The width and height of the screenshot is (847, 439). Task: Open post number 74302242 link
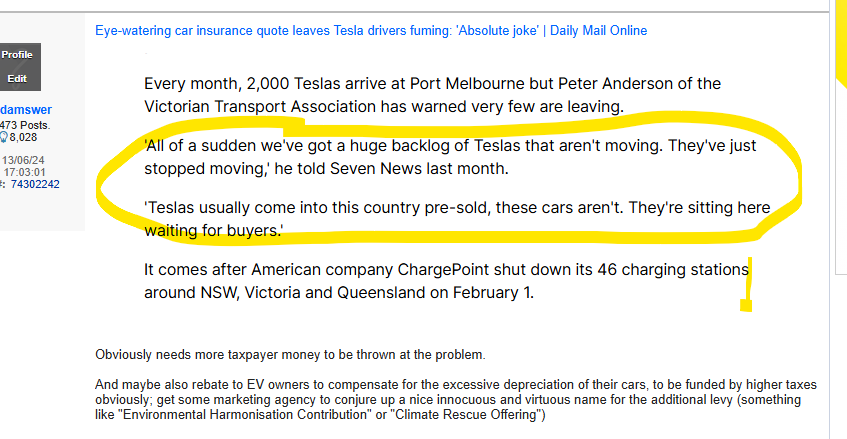35,184
